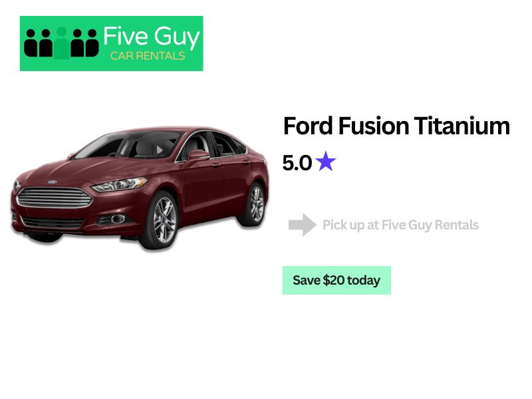Click the car's rear wheel

click(256, 204)
